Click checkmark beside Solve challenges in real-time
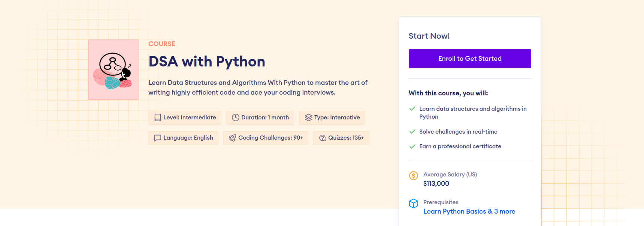 [x=412, y=132]
